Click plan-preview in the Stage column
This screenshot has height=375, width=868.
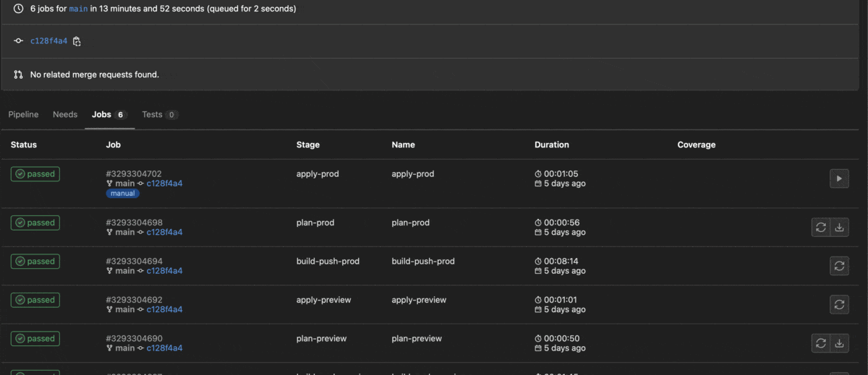(x=321, y=338)
